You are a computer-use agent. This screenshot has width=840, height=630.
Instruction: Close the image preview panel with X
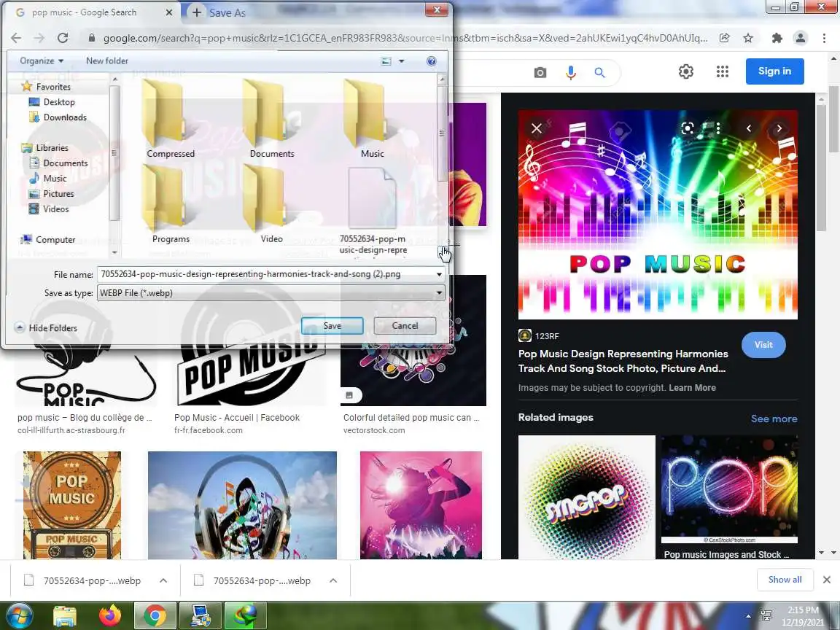[x=536, y=128]
